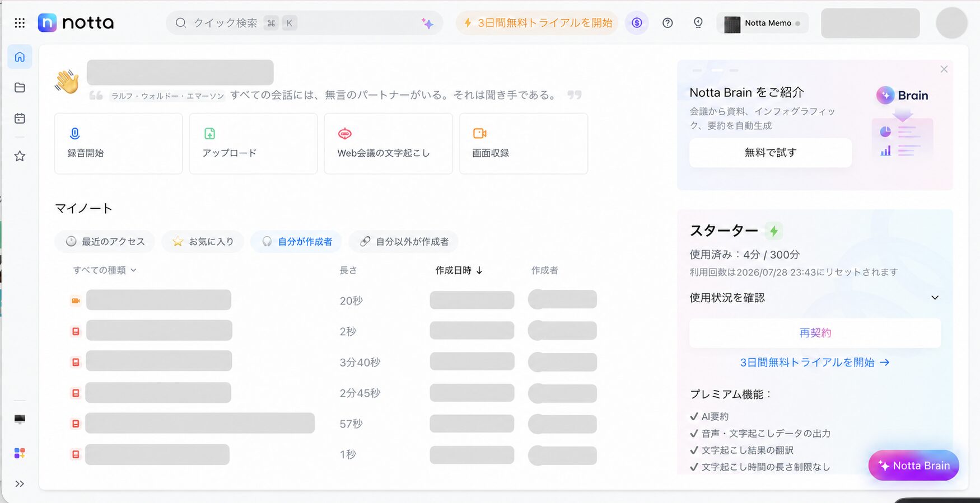The image size is (980, 503).
Task: Click the record icon of 3分40秒 note
Action: [x=76, y=363]
